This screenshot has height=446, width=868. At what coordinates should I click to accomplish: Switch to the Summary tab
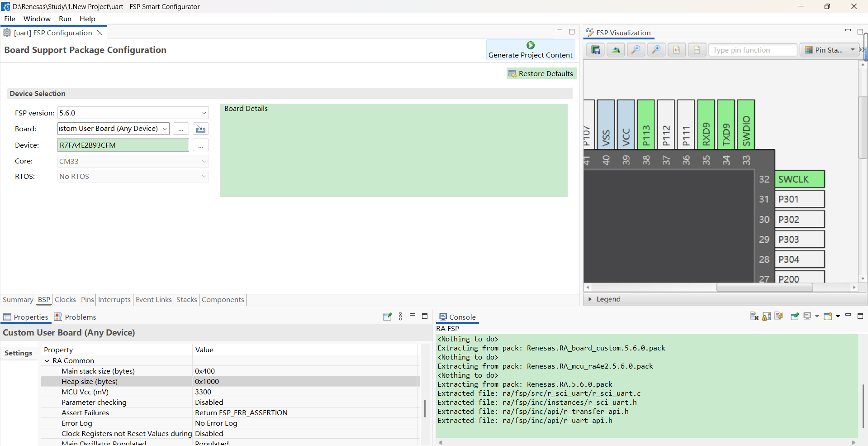[18, 300]
